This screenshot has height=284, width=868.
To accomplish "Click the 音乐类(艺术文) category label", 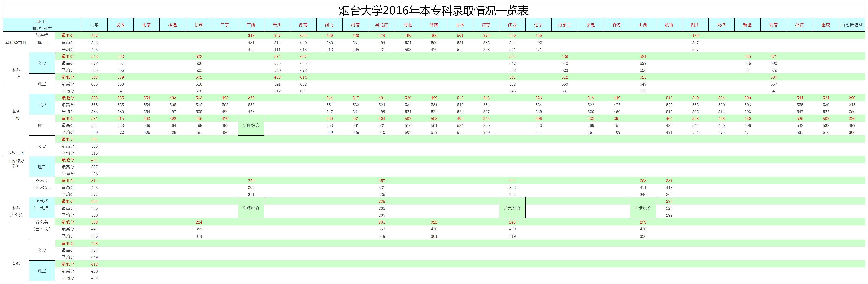I will coord(42,226).
